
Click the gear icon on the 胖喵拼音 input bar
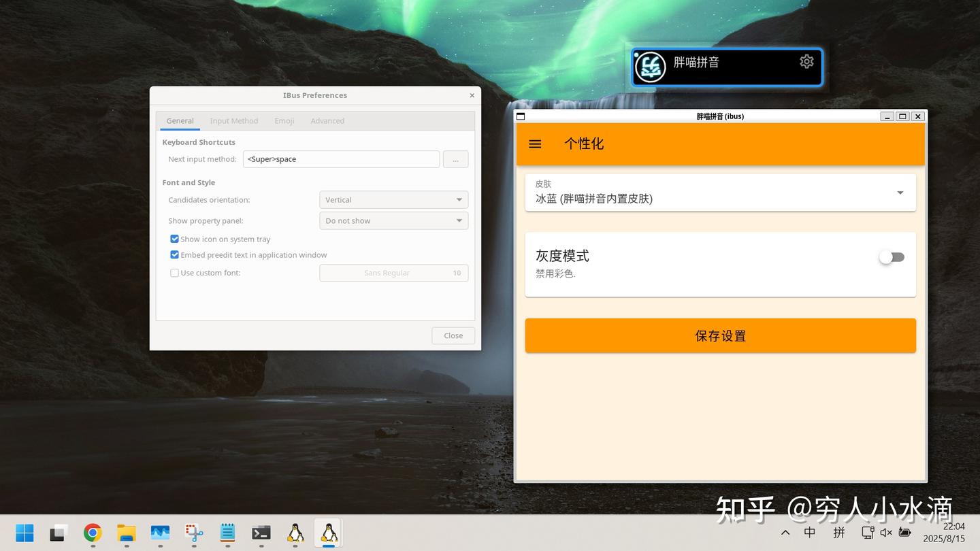tap(806, 61)
